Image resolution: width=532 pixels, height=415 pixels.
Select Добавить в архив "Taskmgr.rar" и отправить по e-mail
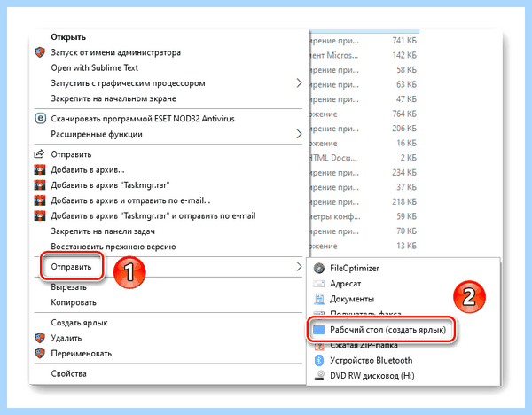(x=153, y=215)
